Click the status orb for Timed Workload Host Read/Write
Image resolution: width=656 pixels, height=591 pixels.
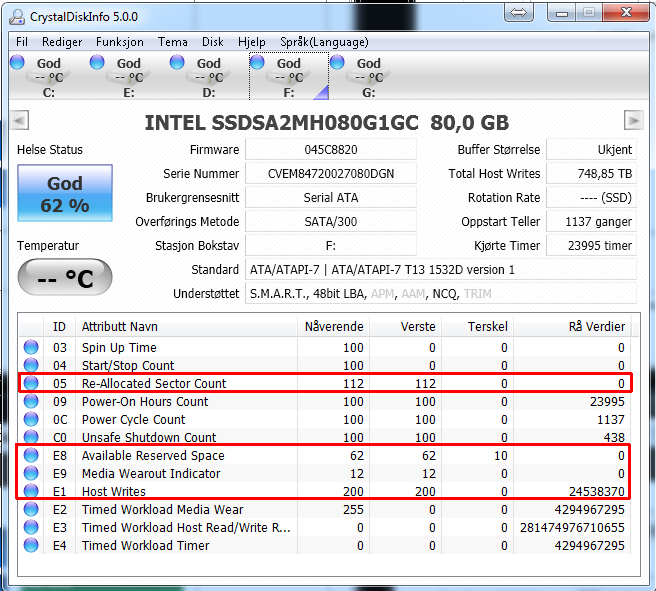pos(31,527)
